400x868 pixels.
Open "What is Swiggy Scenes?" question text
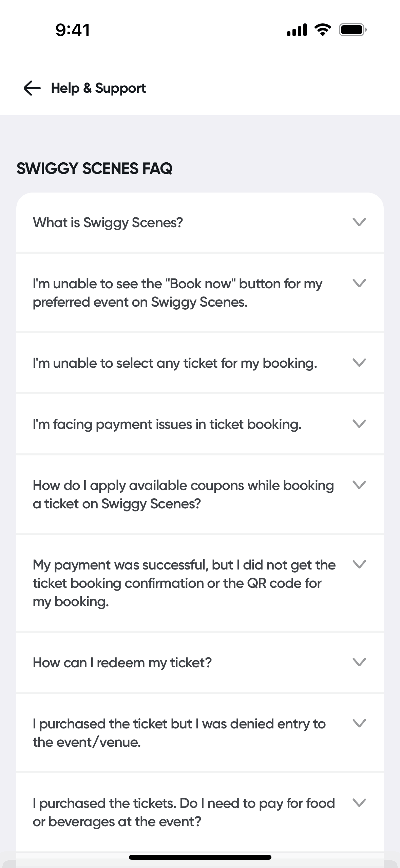coord(108,223)
